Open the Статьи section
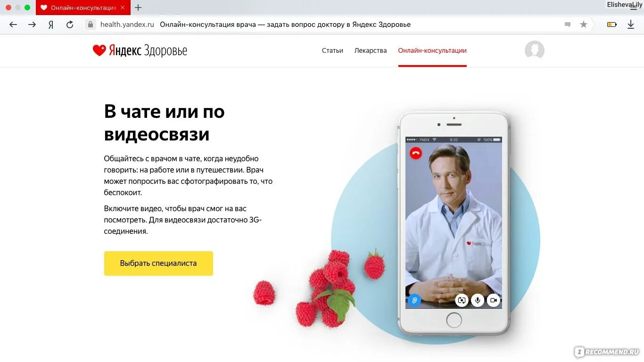Screen dimensions: 644x362 click(x=332, y=50)
